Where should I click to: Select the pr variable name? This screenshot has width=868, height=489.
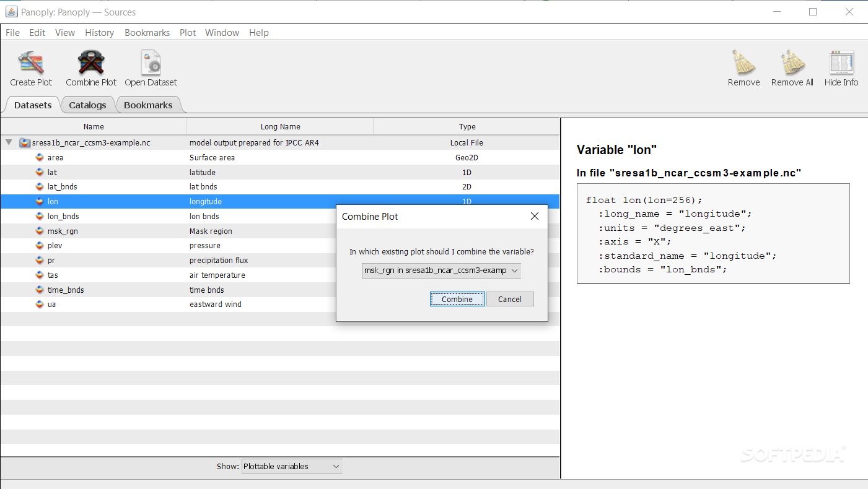51,260
